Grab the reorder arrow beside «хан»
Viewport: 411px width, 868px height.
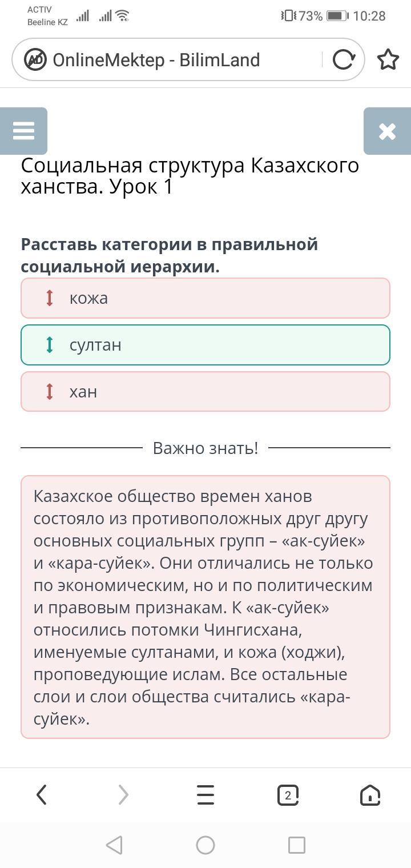(x=50, y=392)
